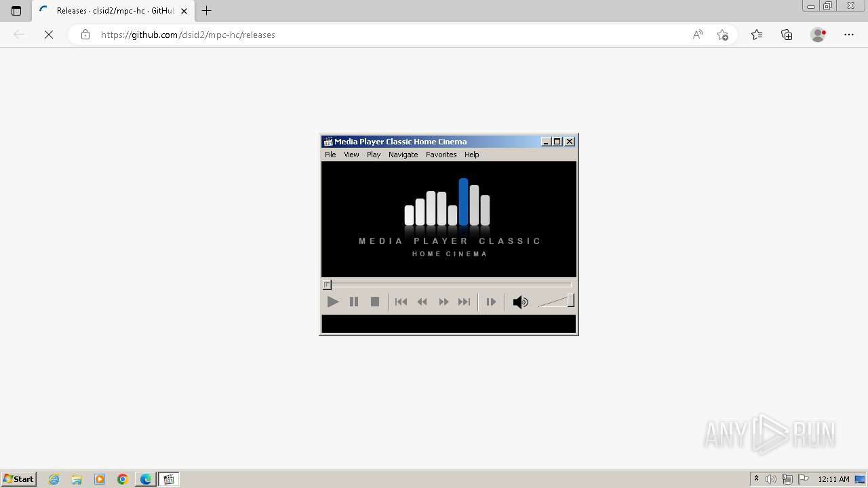
Task: Mute audio with the speaker icon
Action: click(520, 302)
